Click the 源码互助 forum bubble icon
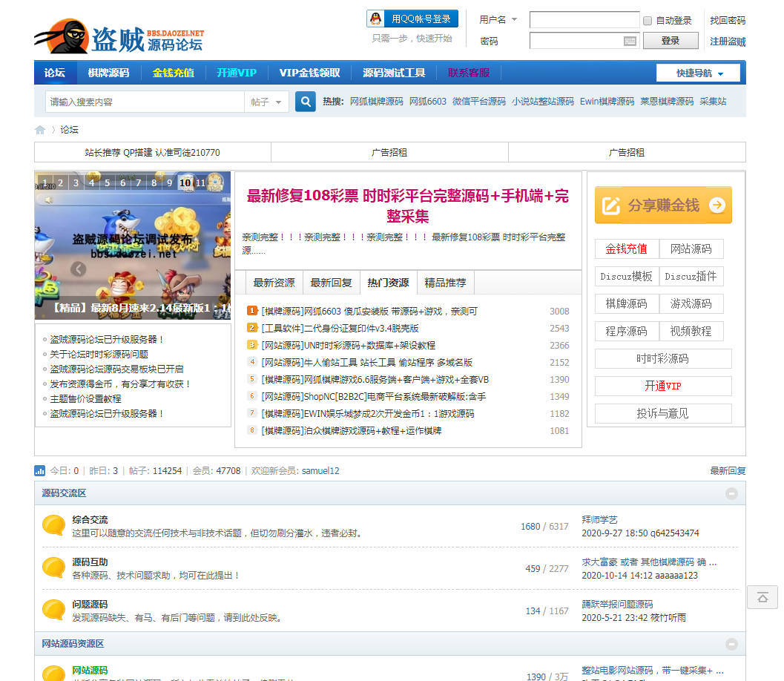This screenshot has height=681, width=784. [x=53, y=567]
